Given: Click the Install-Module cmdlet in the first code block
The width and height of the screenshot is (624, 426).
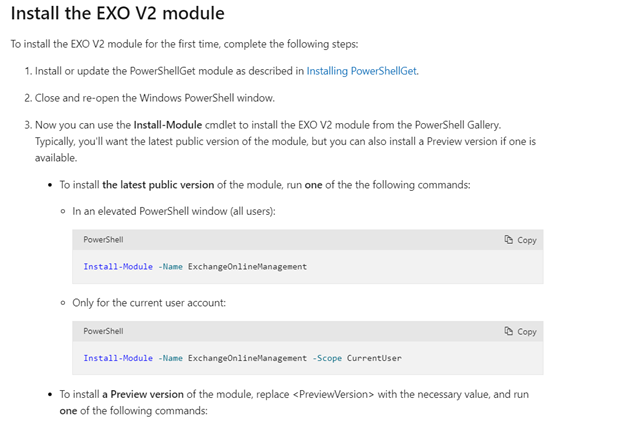Looking at the screenshot, I should [x=118, y=266].
